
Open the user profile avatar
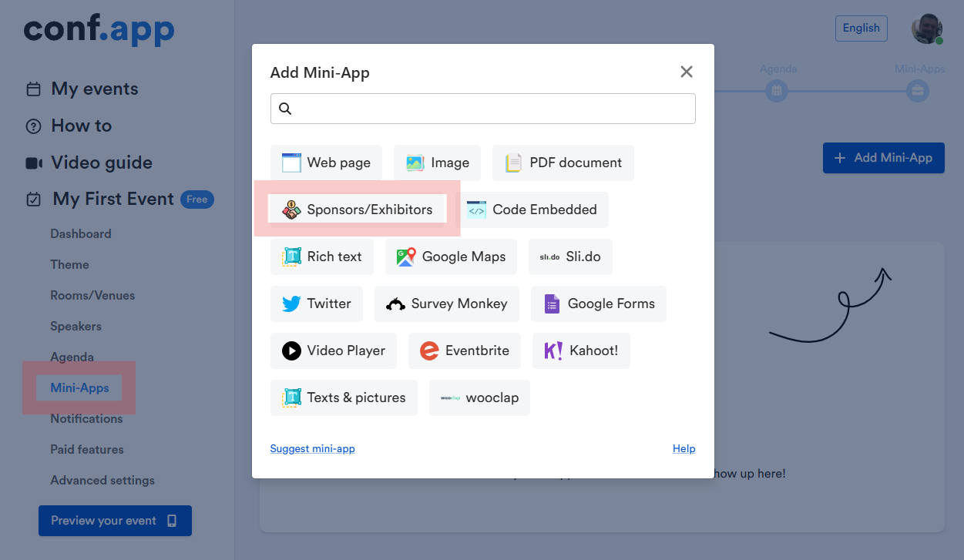coord(926,29)
